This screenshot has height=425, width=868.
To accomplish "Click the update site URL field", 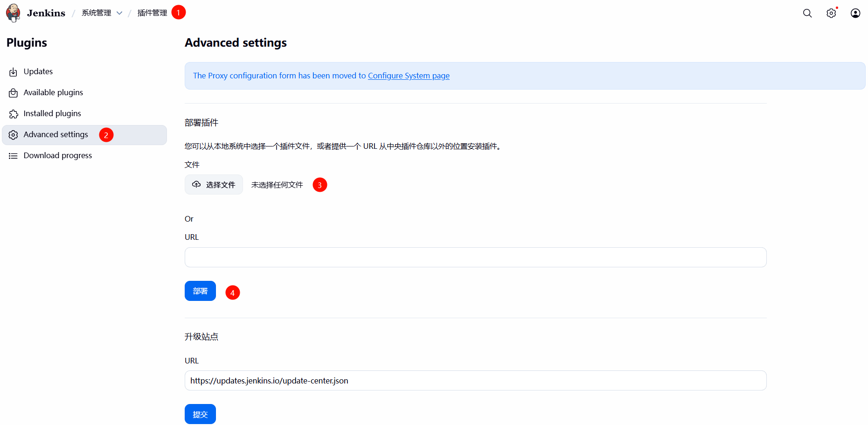I will pyautogui.click(x=475, y=381).
